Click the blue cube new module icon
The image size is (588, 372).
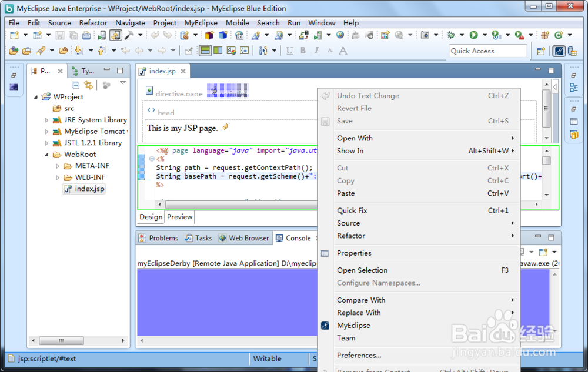click(223, 35)
